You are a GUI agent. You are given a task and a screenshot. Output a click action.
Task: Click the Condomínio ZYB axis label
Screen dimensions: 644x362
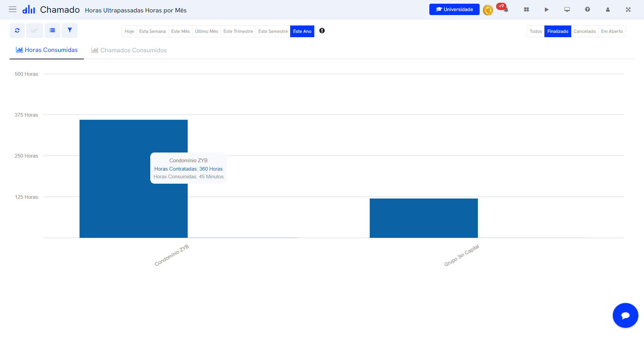tap(172, 255)
